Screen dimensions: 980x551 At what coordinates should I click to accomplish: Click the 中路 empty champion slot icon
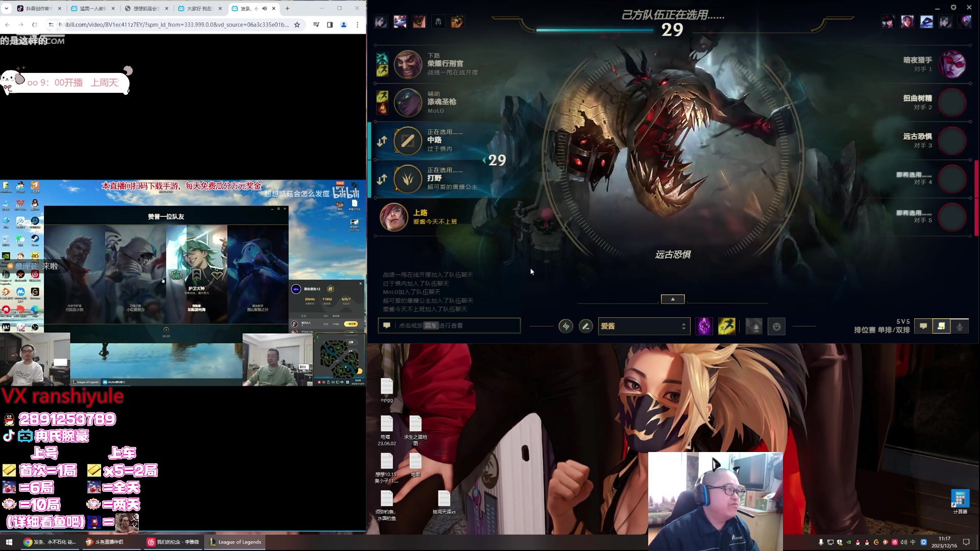[408, 140]
